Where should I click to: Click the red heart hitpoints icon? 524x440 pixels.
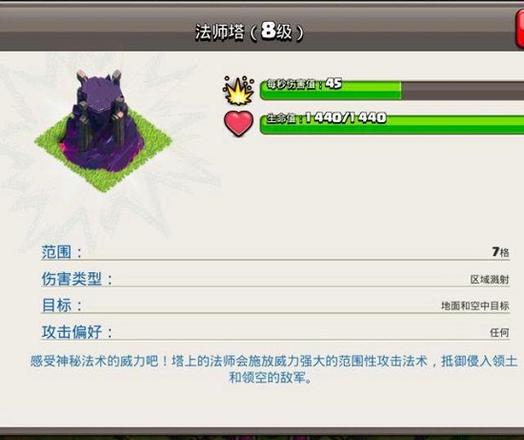(x=239, y=124)
